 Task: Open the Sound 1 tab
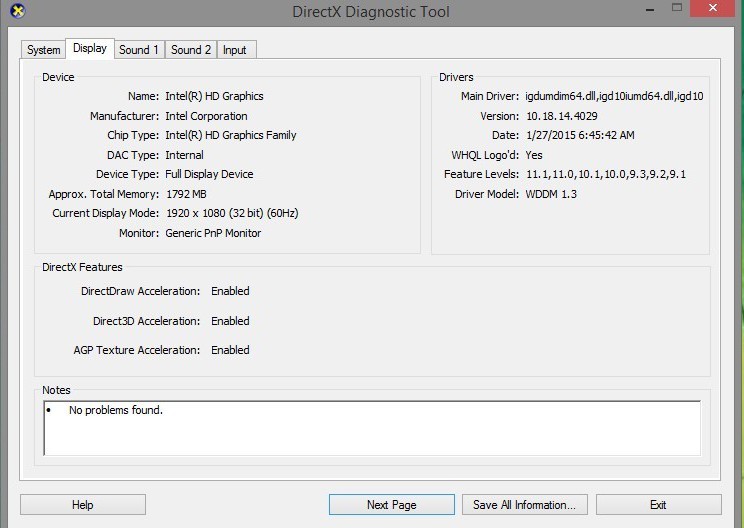click(139, 50)
